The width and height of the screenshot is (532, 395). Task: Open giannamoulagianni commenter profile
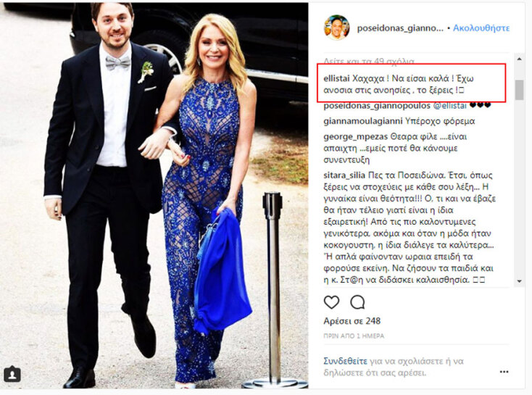(363, 121)
